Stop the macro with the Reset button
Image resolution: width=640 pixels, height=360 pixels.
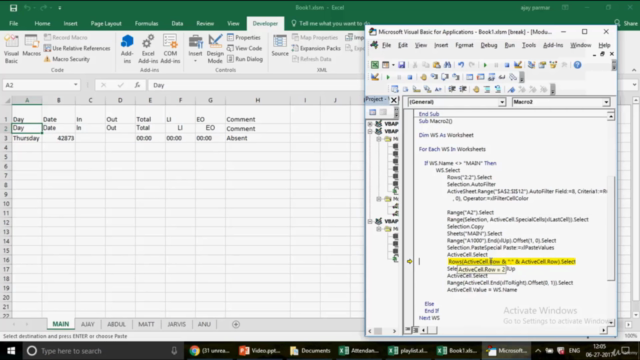(507, 65)
